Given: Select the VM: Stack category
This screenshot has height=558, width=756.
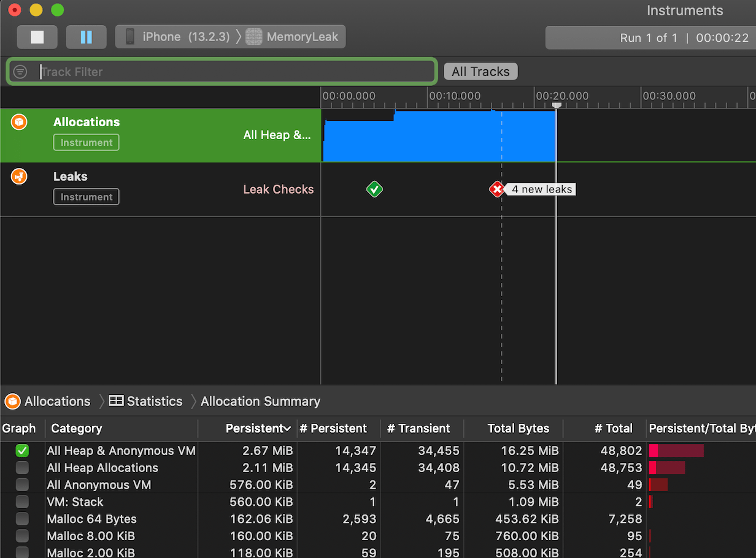Looking at the screenshot, I should (75, 502).
